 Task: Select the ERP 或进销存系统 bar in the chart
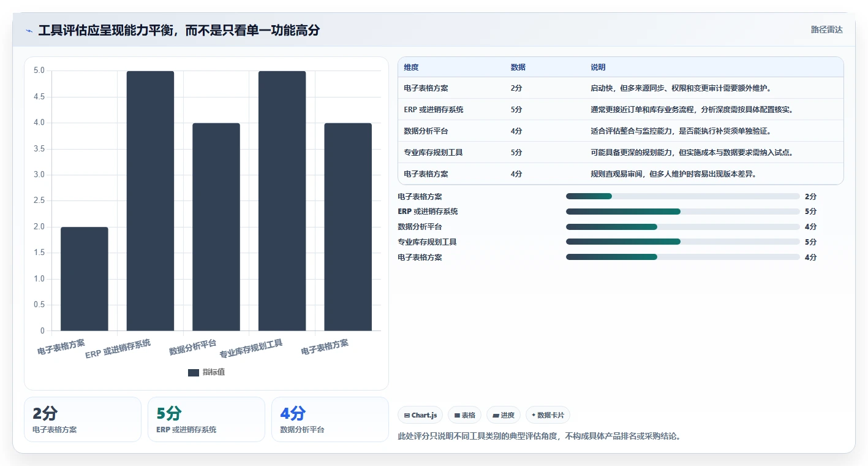pyautogui.click(x=150, y=201)
